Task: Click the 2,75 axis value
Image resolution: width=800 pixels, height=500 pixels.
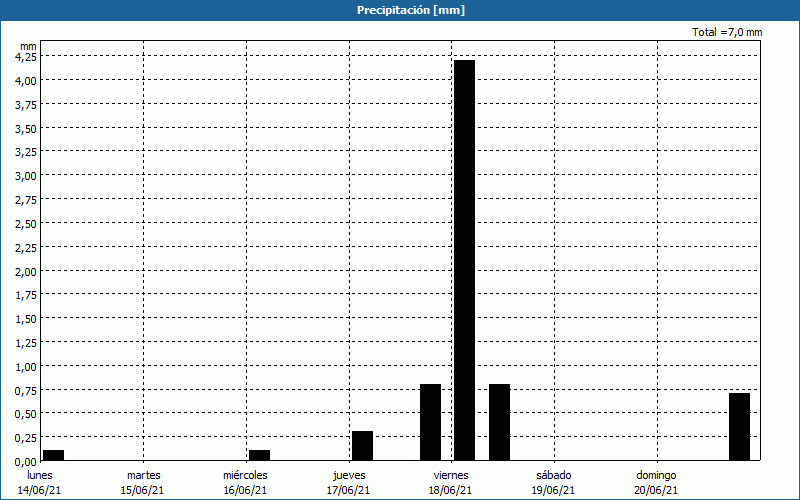Action: coord(26,200)
